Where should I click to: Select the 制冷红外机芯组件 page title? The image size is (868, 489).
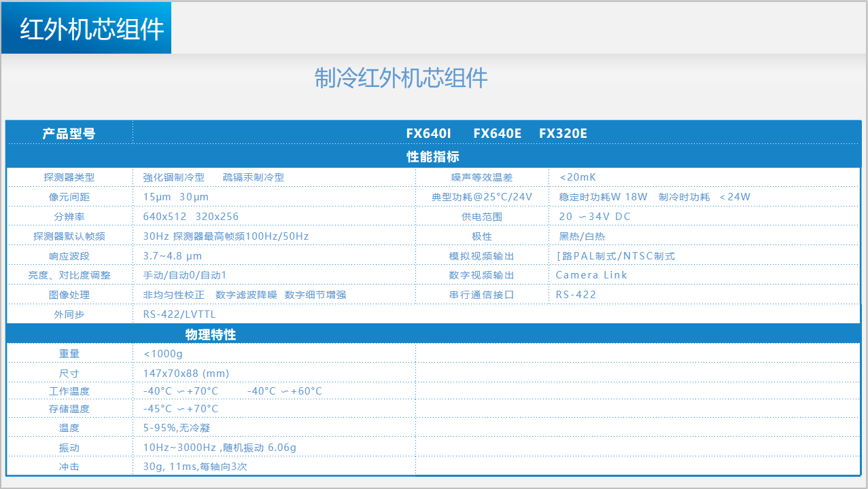(x=401, y=77)
